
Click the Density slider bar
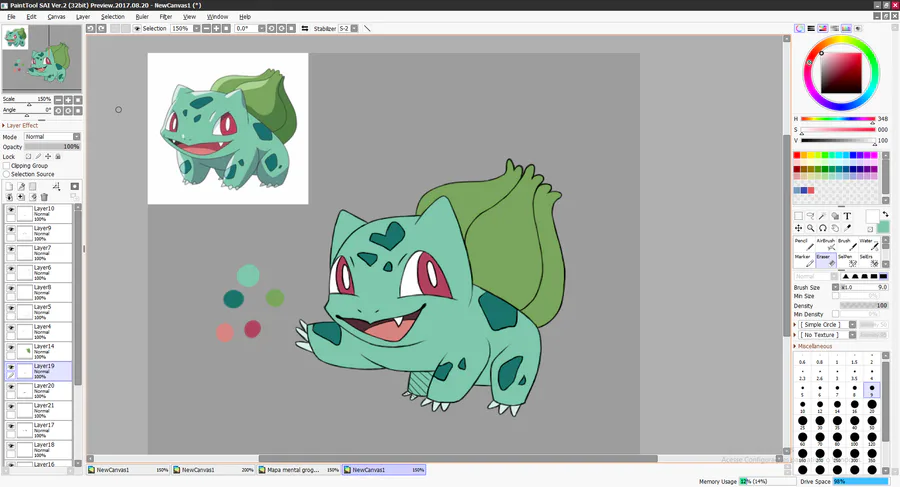[864, 305]
